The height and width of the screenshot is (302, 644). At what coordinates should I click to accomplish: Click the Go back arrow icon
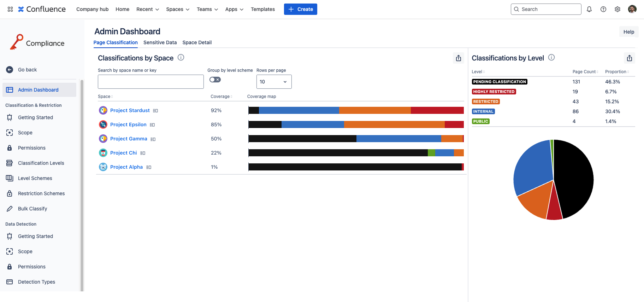[10, 70]
